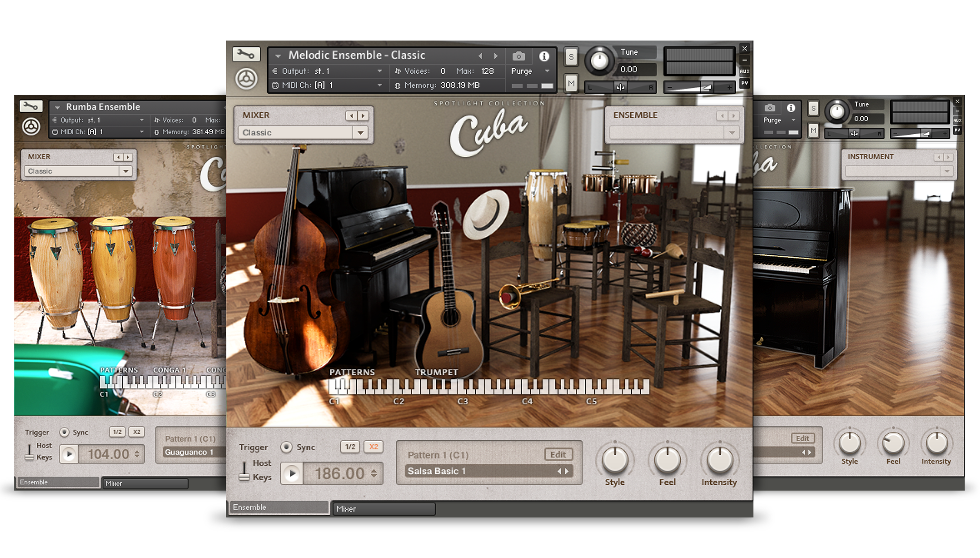Open snapshot camera view in the piano instrument window

pyautogui.click(x=770, y=108)
